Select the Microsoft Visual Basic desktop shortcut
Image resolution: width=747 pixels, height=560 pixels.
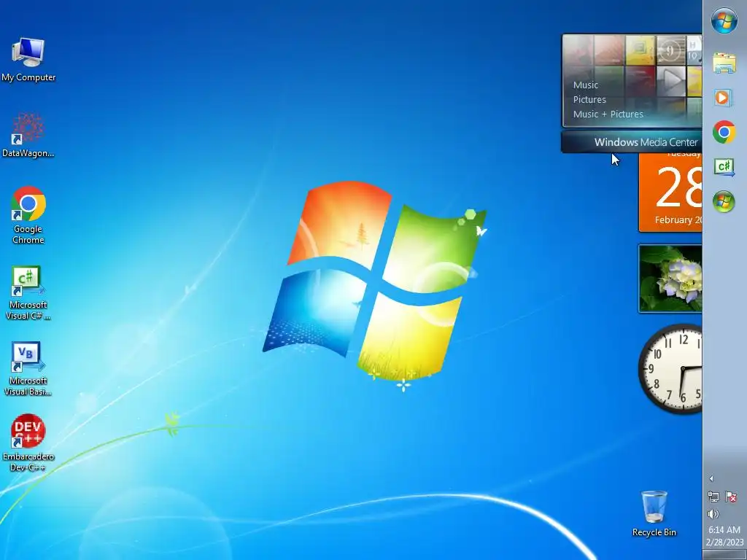pyautogui.click(x=28, y=368)
